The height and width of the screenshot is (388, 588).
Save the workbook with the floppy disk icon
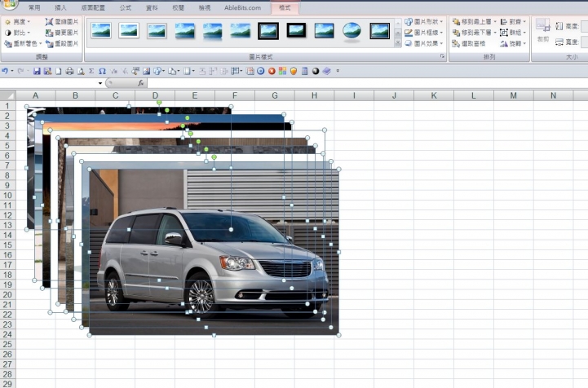point(37,71)
